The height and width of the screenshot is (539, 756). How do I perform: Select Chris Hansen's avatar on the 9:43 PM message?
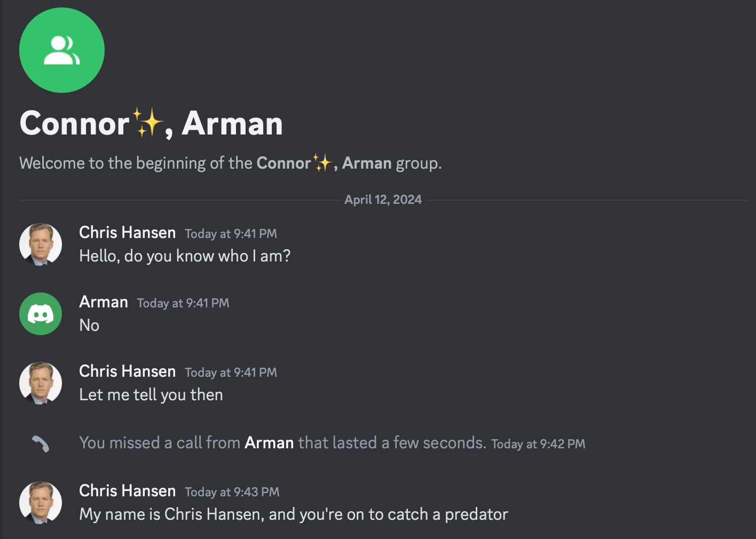tap(41, 503)
